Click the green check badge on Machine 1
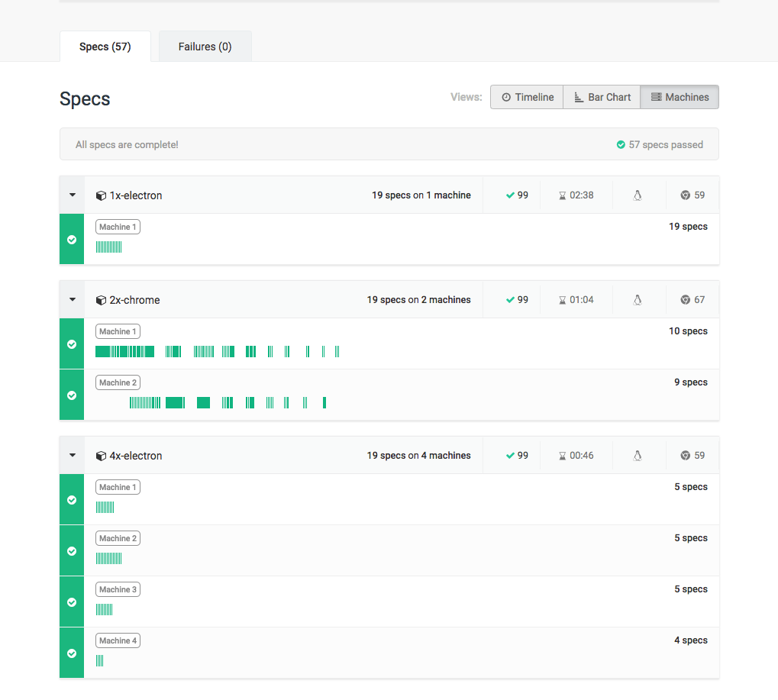Screen dimensions: 778x700 pos(71,239)
